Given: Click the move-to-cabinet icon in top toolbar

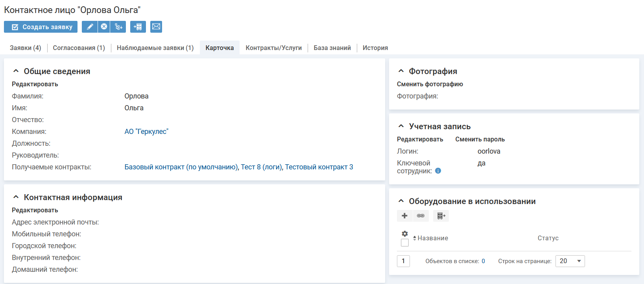Looking at the screenshot, I should [x=138, y=27].
